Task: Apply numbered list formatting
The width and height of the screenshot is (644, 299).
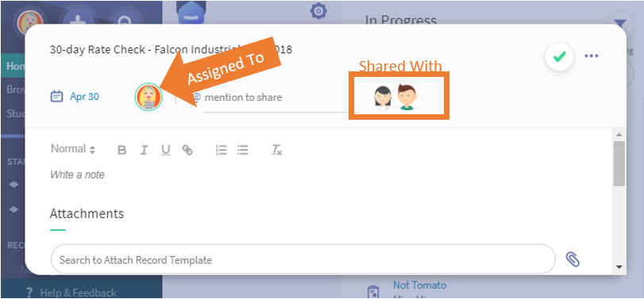Action: 222,150
